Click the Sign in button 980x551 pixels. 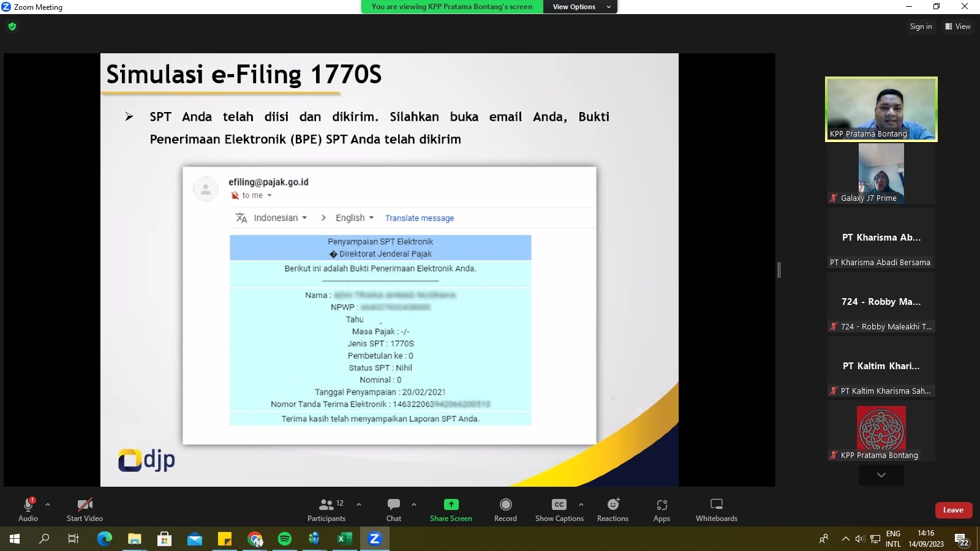tap(921, 26)
